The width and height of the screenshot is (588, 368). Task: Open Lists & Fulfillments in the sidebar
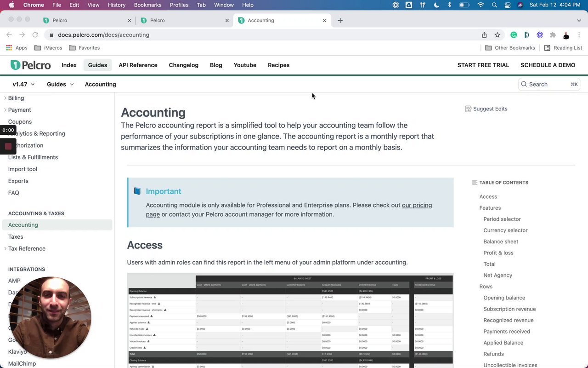pos(33,157)
